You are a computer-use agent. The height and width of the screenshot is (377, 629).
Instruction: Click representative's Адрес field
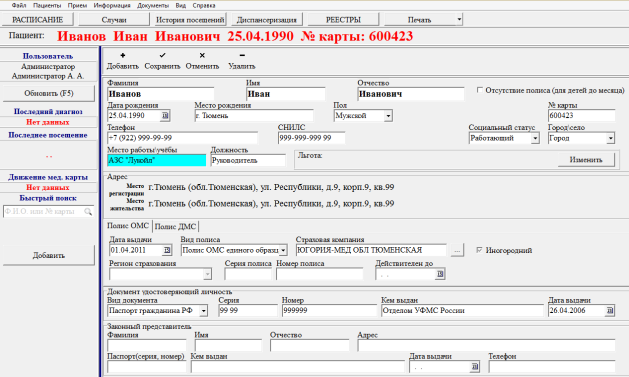[x=486, y=345]
